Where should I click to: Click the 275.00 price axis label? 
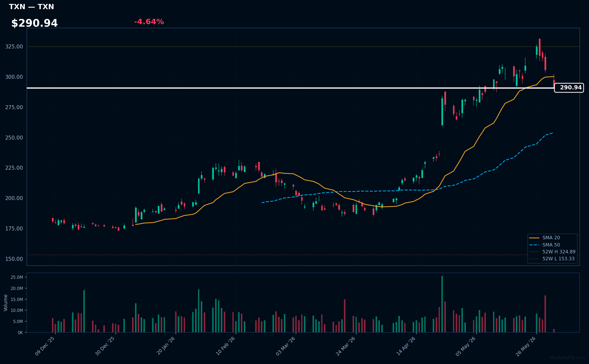pyautogui.click(x=14, y=107)
